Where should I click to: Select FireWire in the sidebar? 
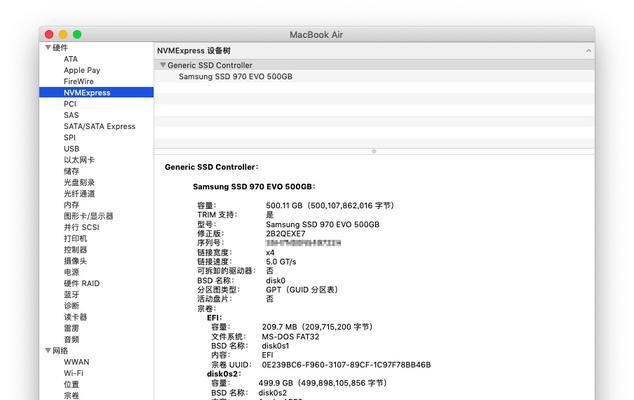tap(78, 81)
